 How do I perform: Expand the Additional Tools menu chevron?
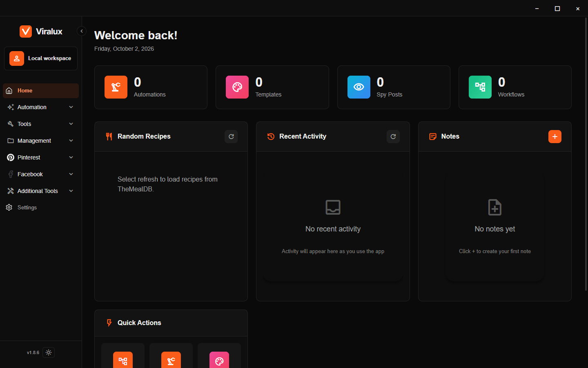coord(71,191)
